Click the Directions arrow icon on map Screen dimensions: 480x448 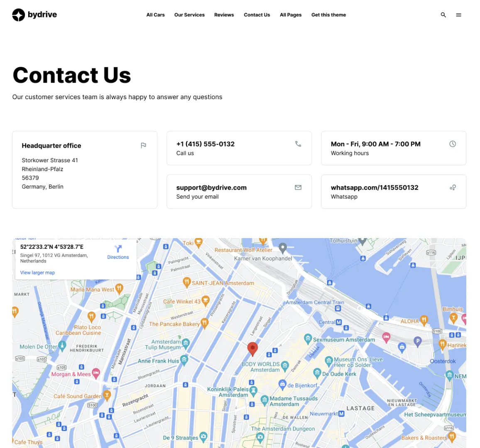[x=118, y=248]
